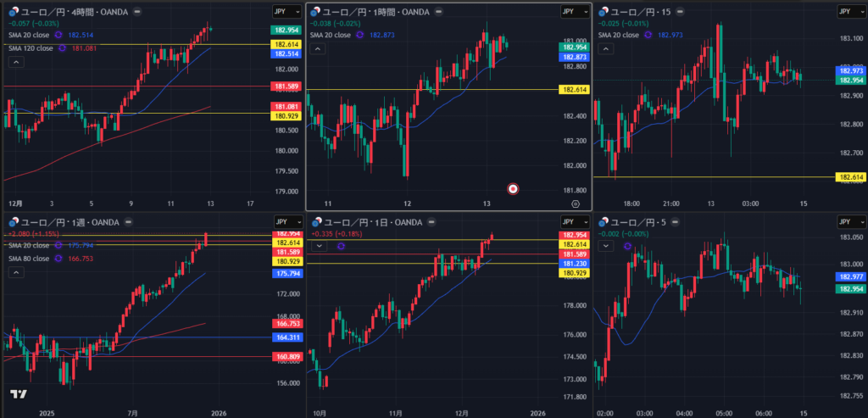Click SMA 20 close label in 4-hour chart
This screenshot has width=868, height=418.
(29, 35)
